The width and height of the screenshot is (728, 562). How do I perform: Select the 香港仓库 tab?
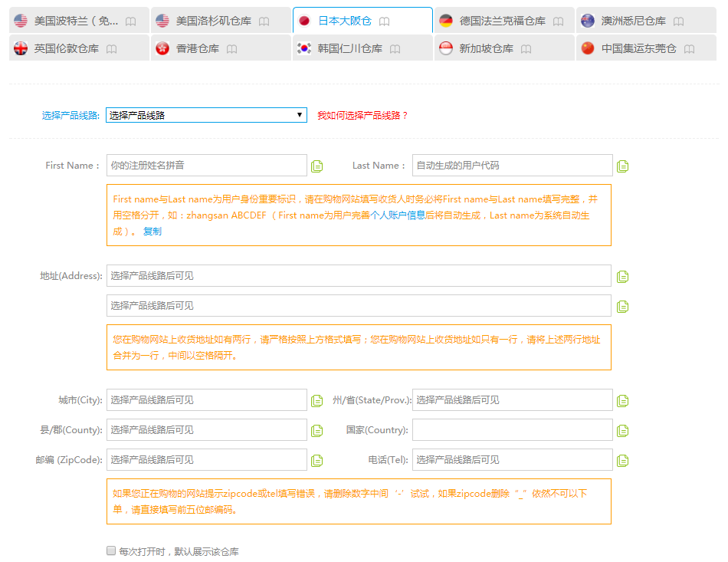197,48
